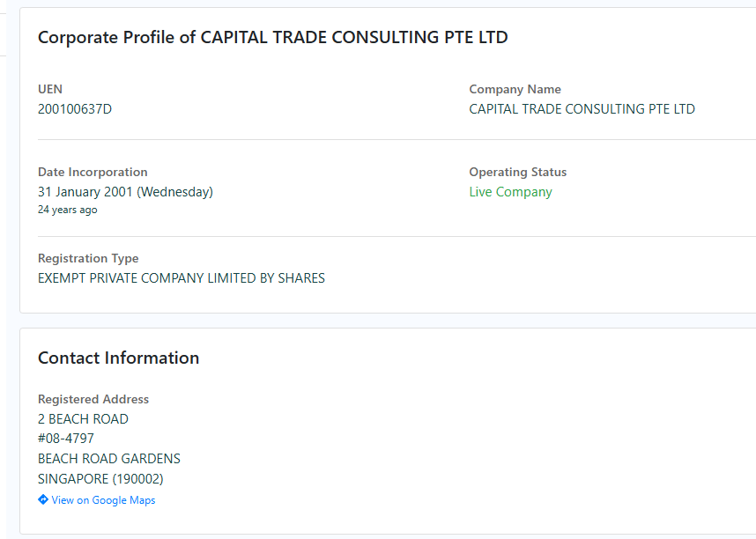
Task: Click the Corporate Profile heading
Action: pyautogui.click(x=272, y=38)
